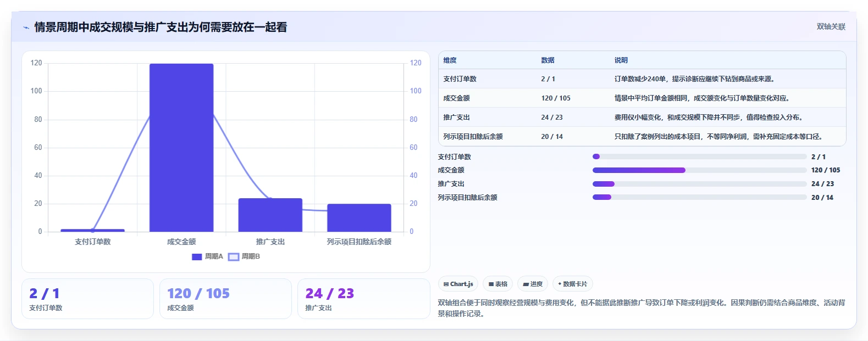
Task: Click the 数据 table column header
Action: pyautogui.click(x=548, y=60)
